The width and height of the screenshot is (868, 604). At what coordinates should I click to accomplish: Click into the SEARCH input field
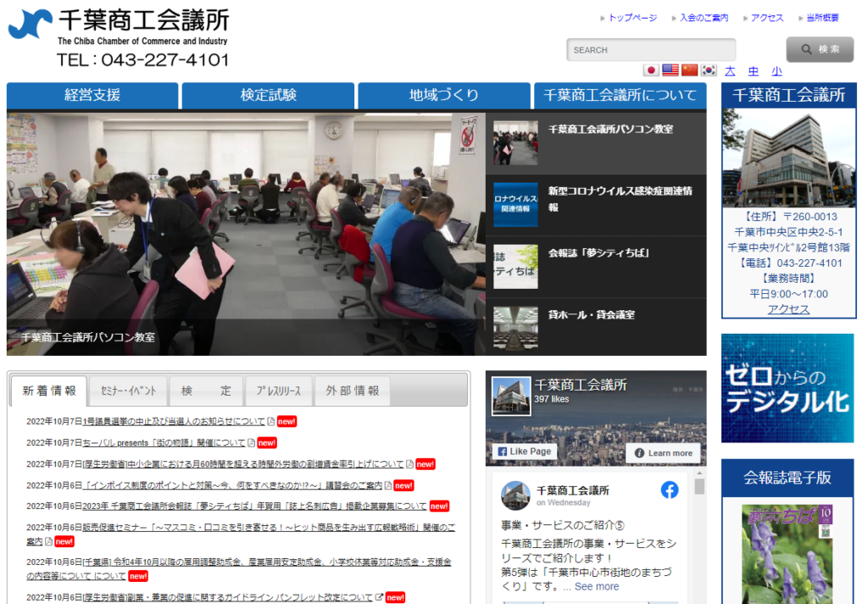point(651,50)
